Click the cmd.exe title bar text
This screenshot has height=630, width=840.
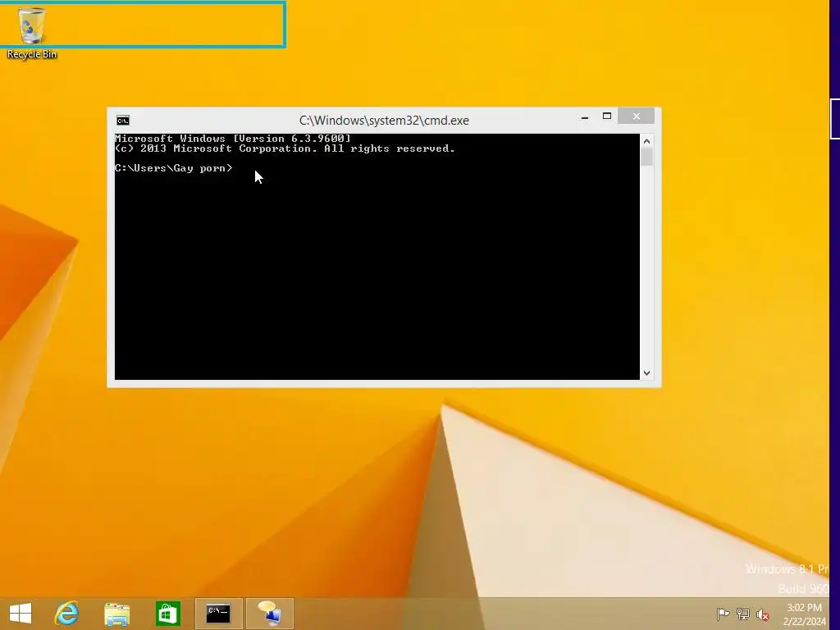(384, 121)
